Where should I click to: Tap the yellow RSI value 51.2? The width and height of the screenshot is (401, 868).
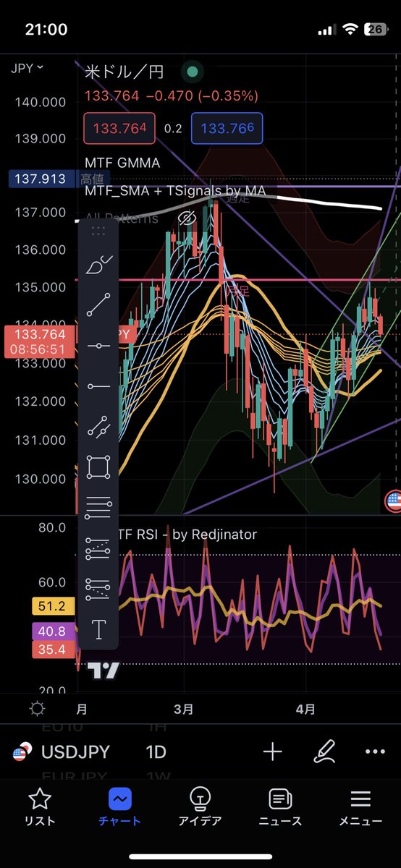click(x=53, y=606)
